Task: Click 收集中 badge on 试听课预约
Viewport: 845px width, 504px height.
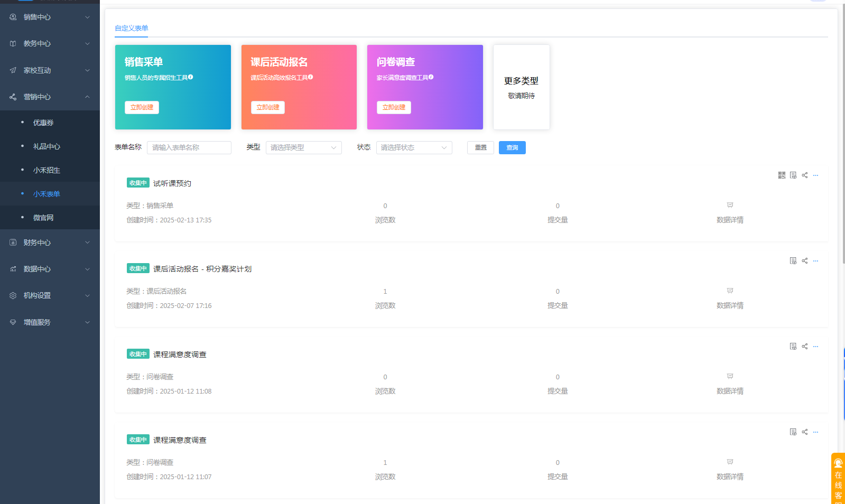Action: [138, 183]
